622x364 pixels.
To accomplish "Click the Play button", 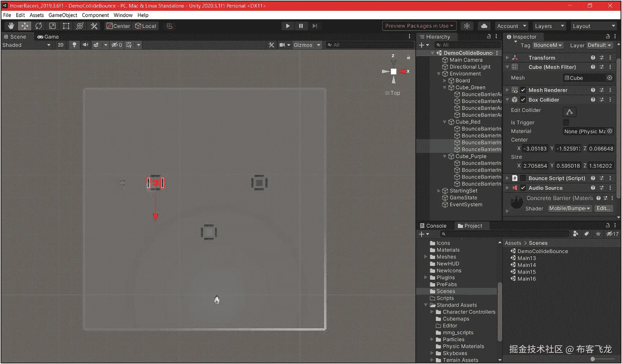I will tap(287, 26).
